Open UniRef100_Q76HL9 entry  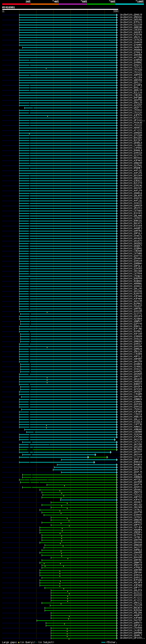click(x=131, y=52)
